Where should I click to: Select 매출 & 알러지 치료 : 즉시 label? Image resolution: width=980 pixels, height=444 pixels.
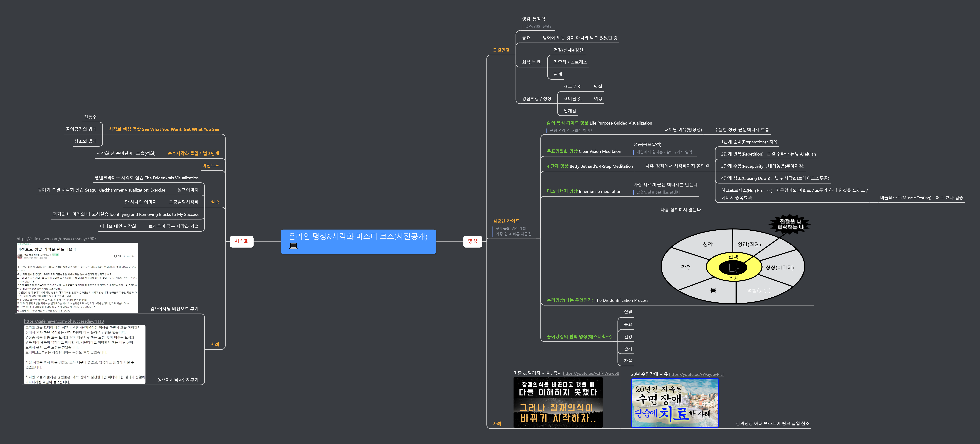537,373
